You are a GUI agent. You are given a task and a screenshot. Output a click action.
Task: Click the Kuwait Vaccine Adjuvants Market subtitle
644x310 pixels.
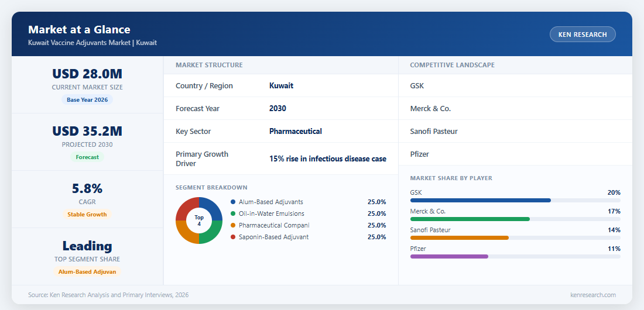tap(93, 43)
